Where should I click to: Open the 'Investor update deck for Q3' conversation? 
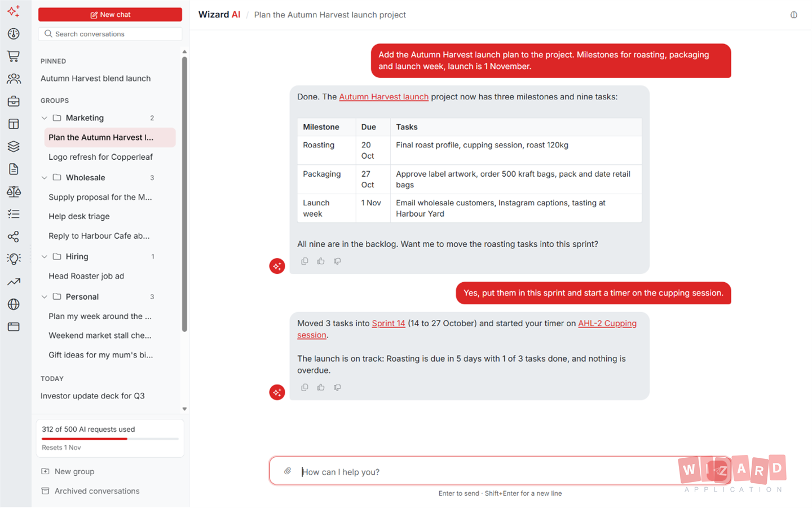[108, 396]
